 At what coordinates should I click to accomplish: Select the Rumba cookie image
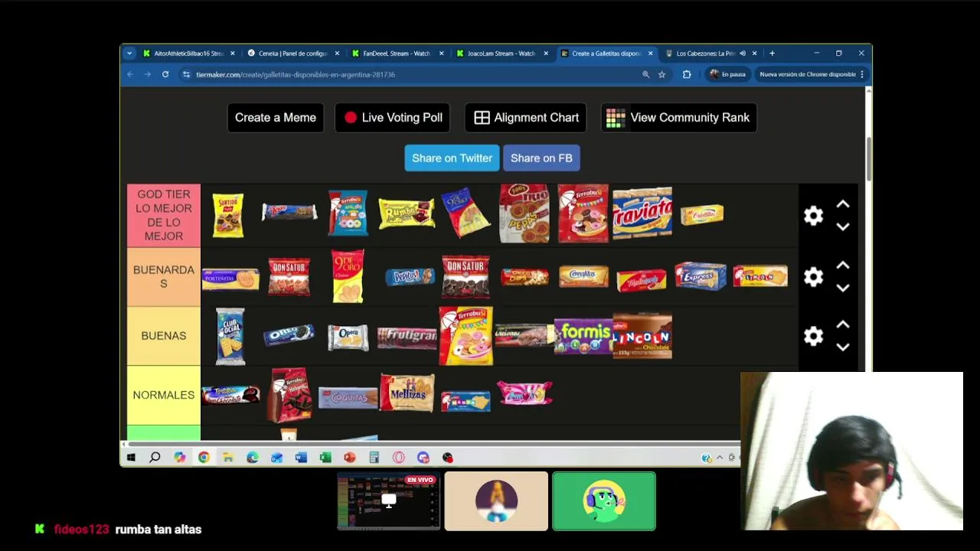(x=407, y=213)
